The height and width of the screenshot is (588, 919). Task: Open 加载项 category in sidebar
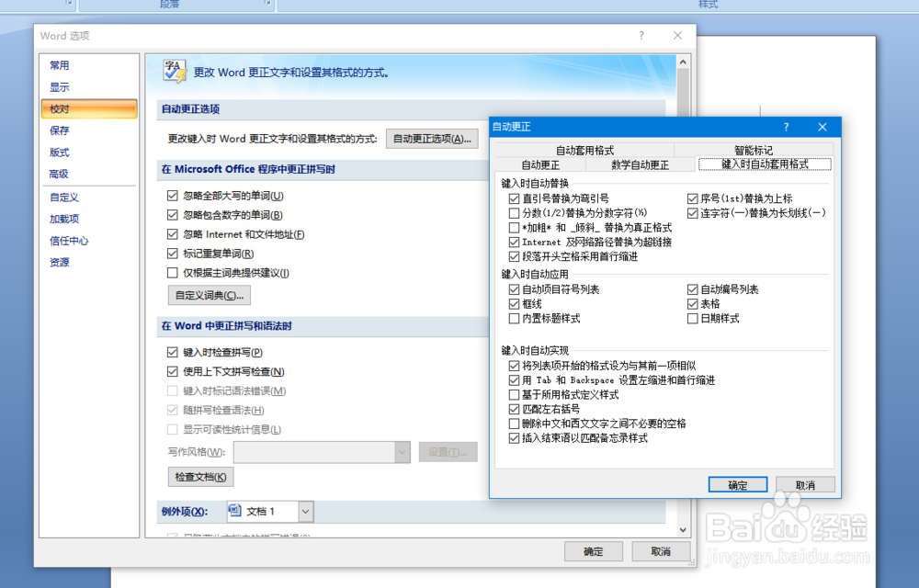64,219
